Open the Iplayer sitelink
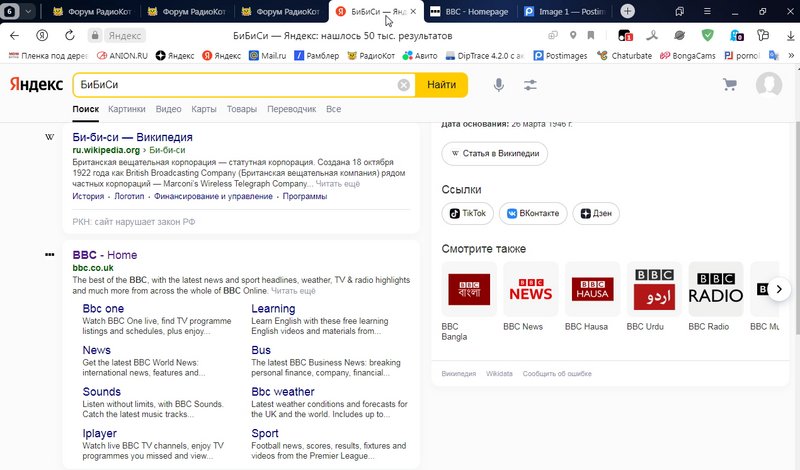 (x=99, y=434)
